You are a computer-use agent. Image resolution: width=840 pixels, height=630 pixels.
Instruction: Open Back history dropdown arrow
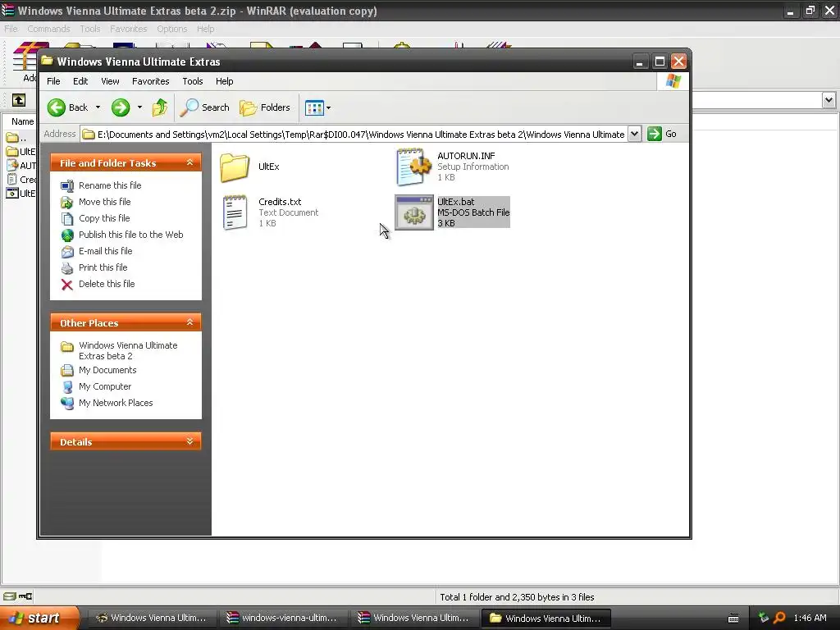pyautogui.click(x=98, y=107)
